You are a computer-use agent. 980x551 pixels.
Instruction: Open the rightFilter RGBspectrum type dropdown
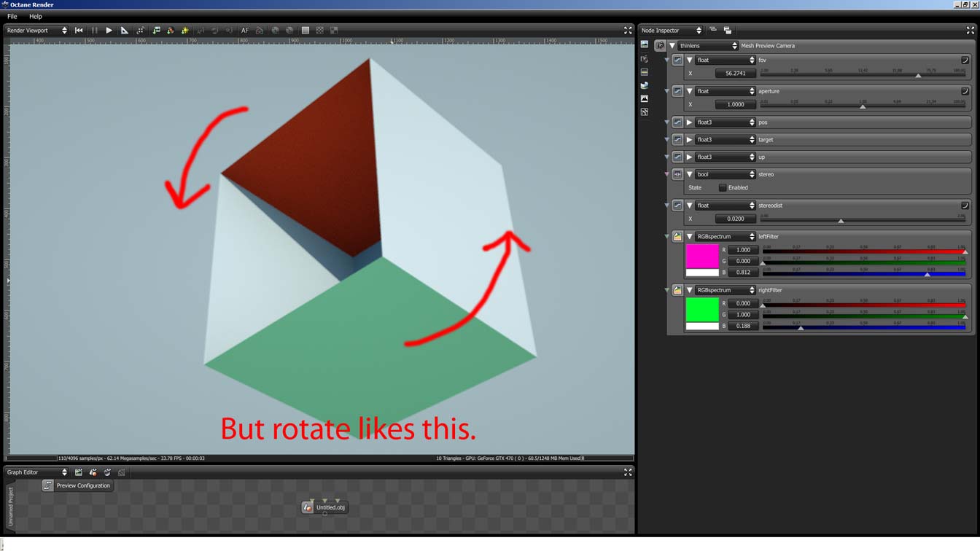pos(726,290)
